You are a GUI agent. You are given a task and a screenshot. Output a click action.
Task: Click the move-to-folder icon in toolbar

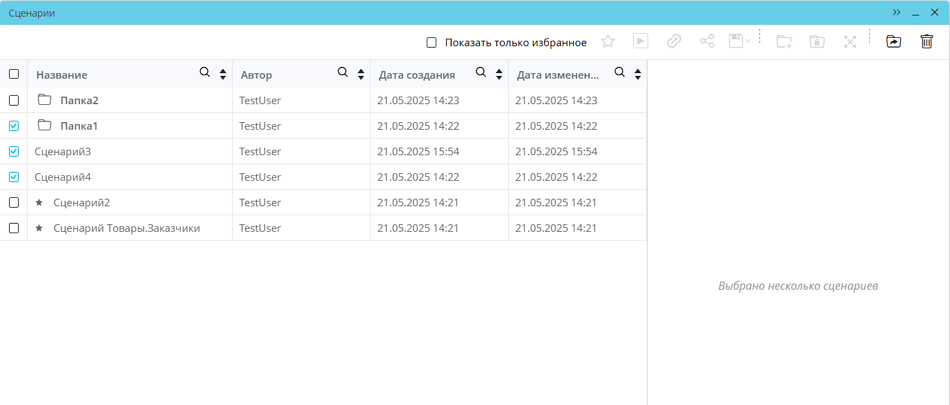coord(894,42)
